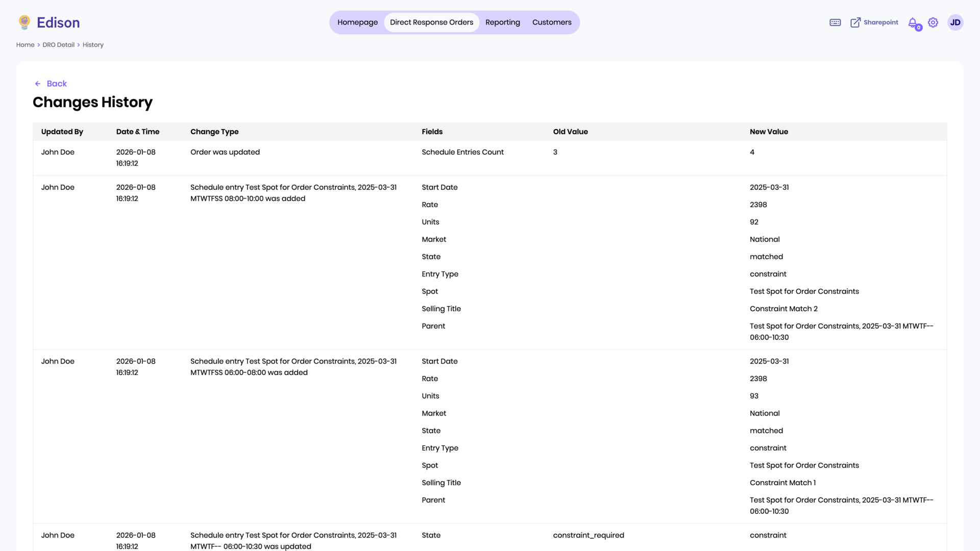Select the History breadcrumb item
Viewport: 980px width, 551px height.
coord(93,44)
